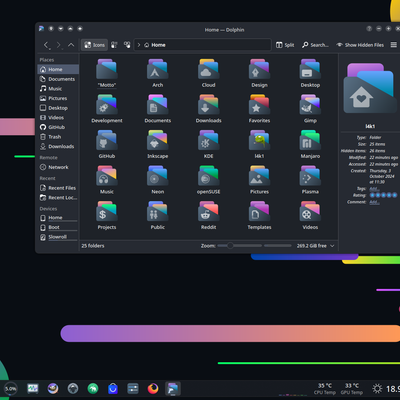
Task: Select the Projects folder icon
Action: [107, 211]
